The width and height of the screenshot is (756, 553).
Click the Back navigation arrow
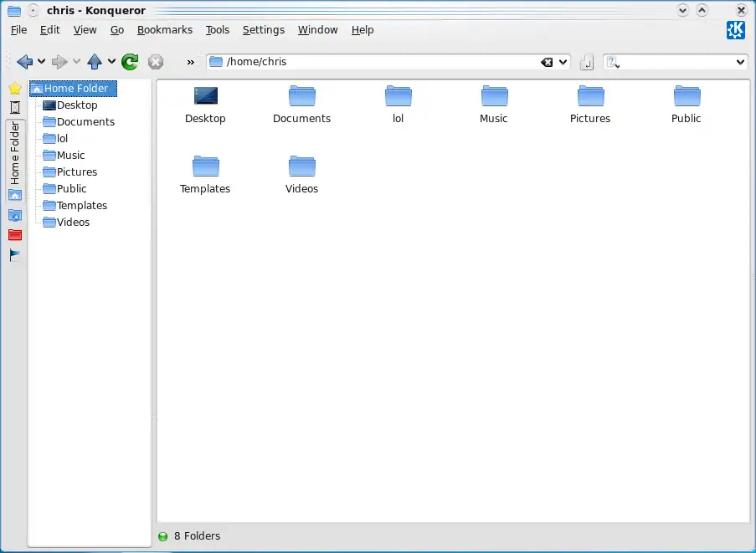[24, 62]
